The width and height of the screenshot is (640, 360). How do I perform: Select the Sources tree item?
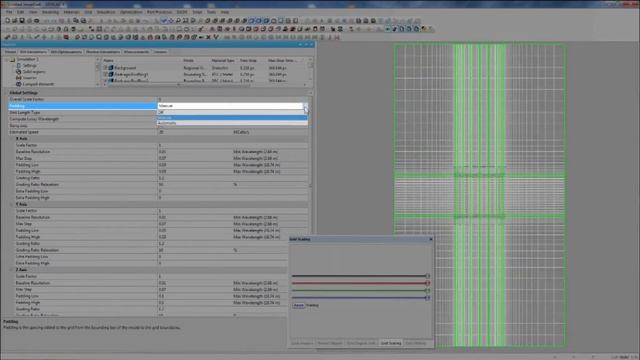(30, 78)
